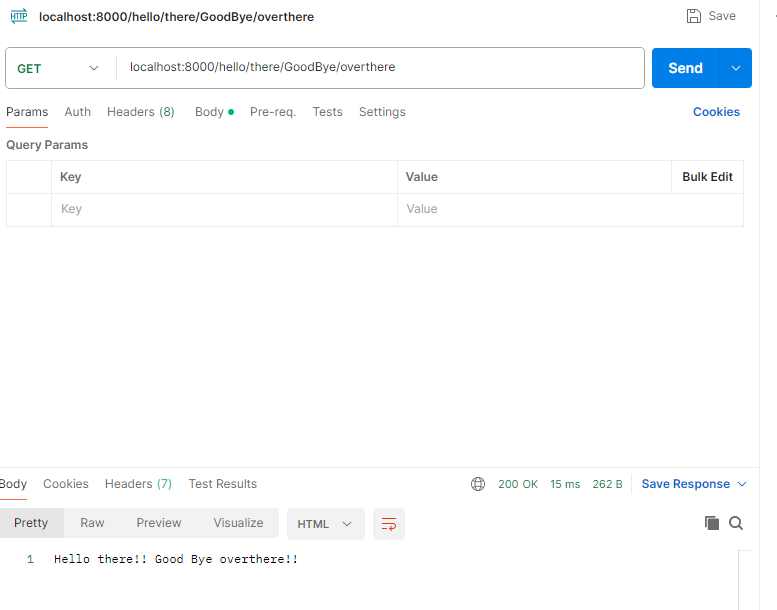
Task: Switch to the Auth tab
Action: 77,112
